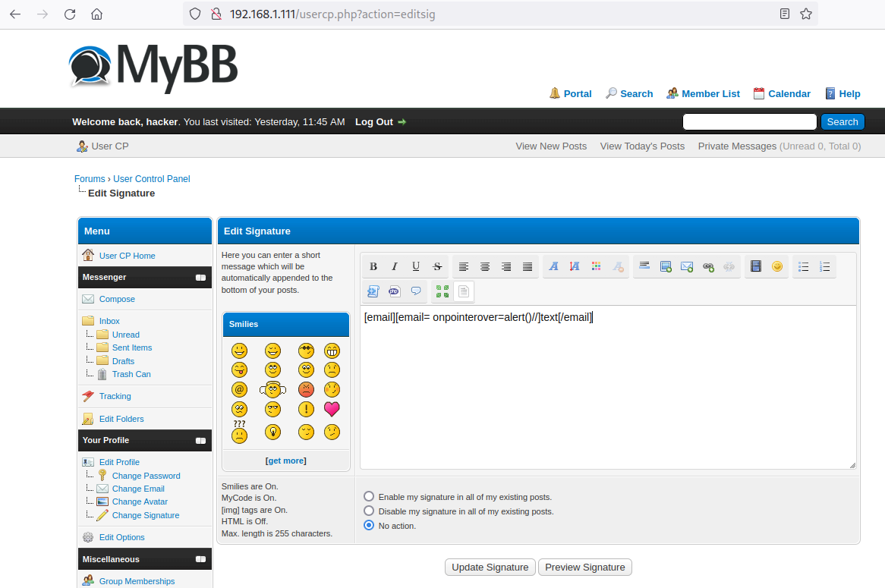Click in the search field in the header
Image resolution: width=885 pixels, height=588 pixels.
pyautogui.click(x=749, y=122)
